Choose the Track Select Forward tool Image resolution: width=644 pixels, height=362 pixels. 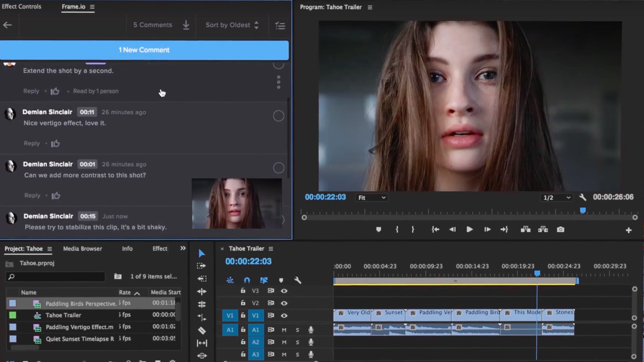(x=202, y=266)
